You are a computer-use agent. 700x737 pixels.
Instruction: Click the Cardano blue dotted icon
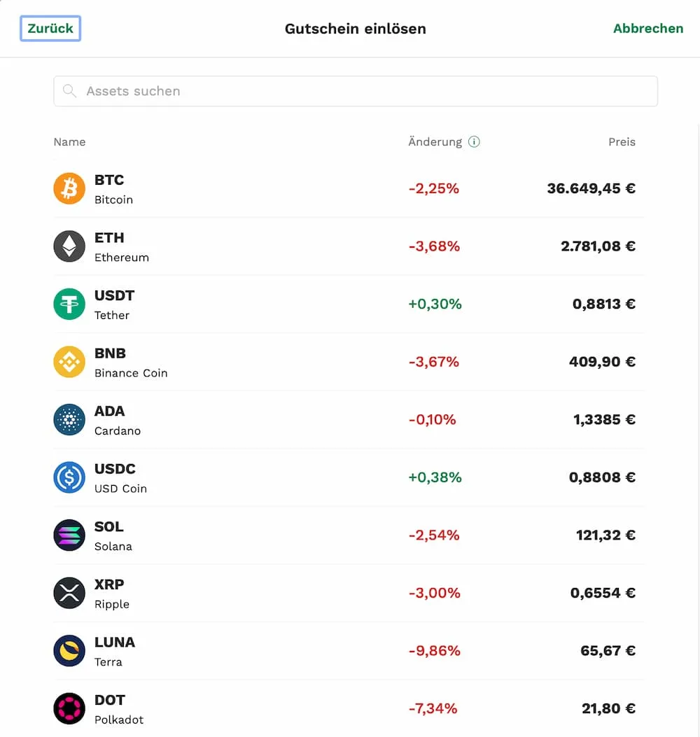pos(69,420)
